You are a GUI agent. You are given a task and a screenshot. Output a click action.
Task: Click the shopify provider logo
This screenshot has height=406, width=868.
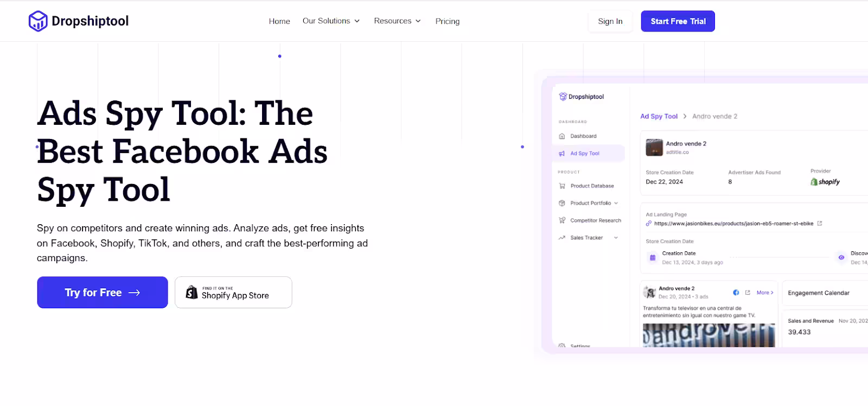pyautogui.click(x=825, y=182)
